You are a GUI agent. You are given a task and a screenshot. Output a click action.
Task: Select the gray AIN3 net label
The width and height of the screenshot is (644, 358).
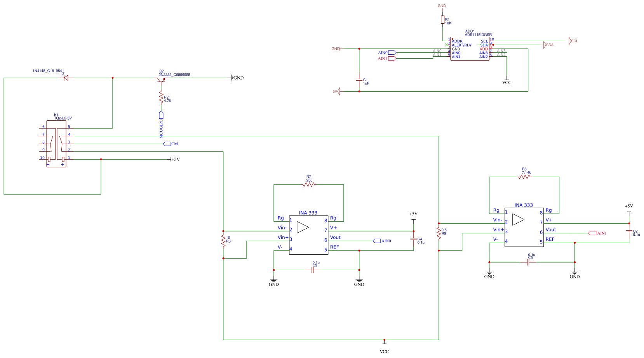coord(501,51)
